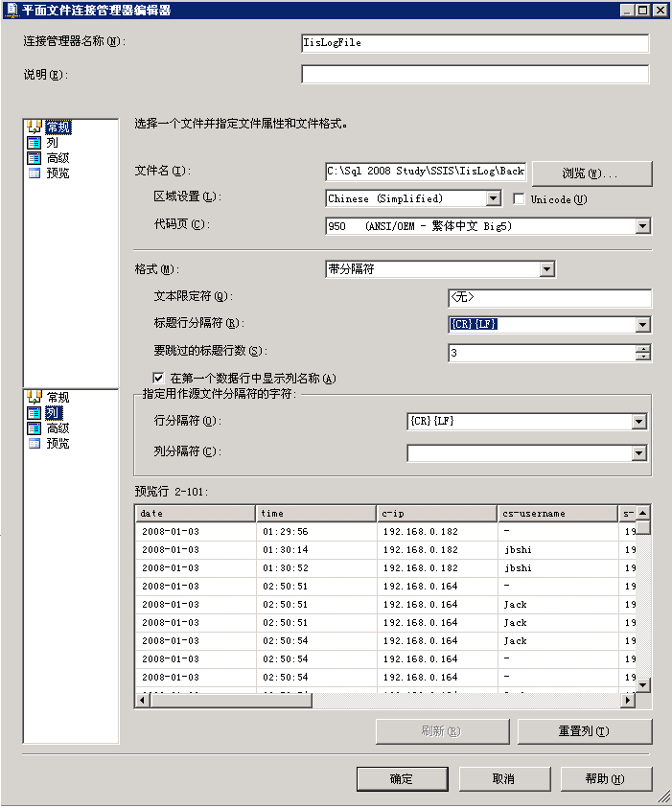The image size is (672, 808).
Task: Open 高级 page in upper list
Action: pos(58,158)
